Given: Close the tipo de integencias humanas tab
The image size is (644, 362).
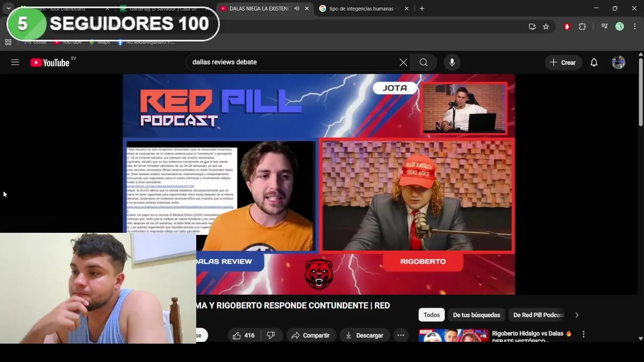Looking at the screenshot, I should [x=407, y=9].
